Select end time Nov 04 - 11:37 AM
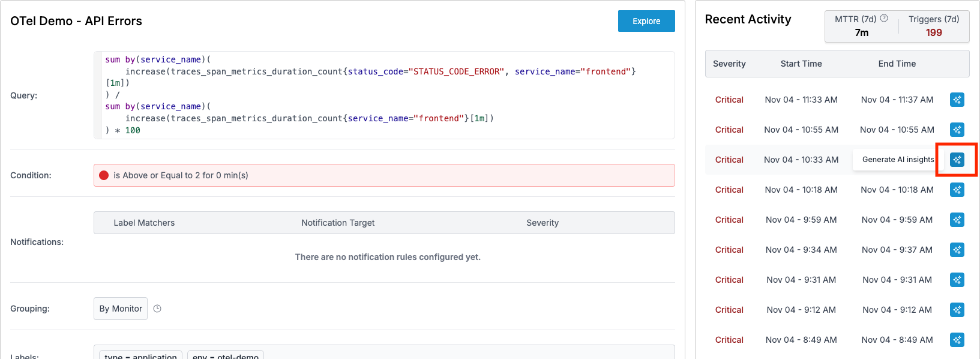Screen dimensions: 980x359 [897, 100]
